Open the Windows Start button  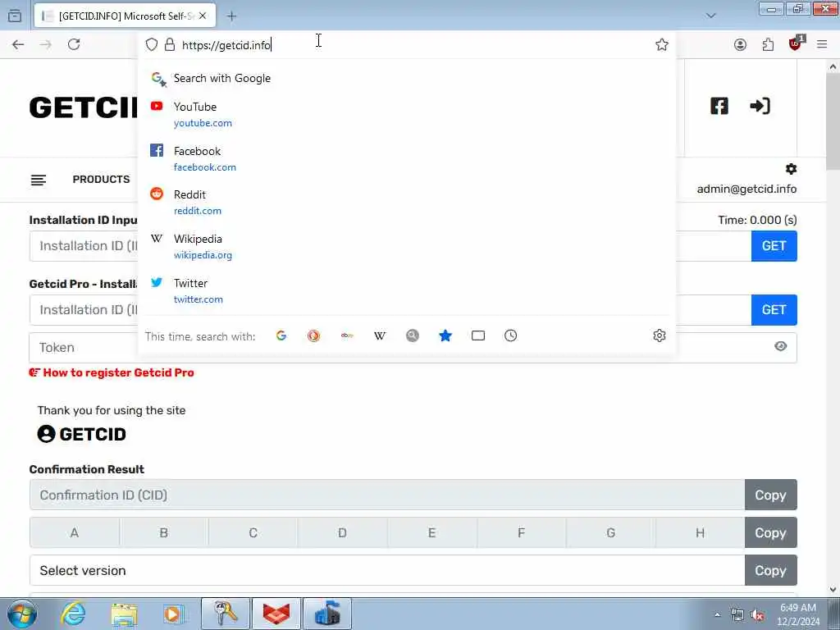[22, 614]
